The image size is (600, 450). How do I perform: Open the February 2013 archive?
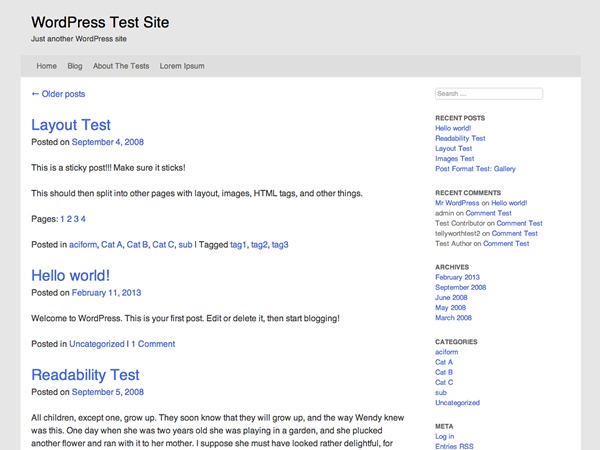[x=457, y=277]
